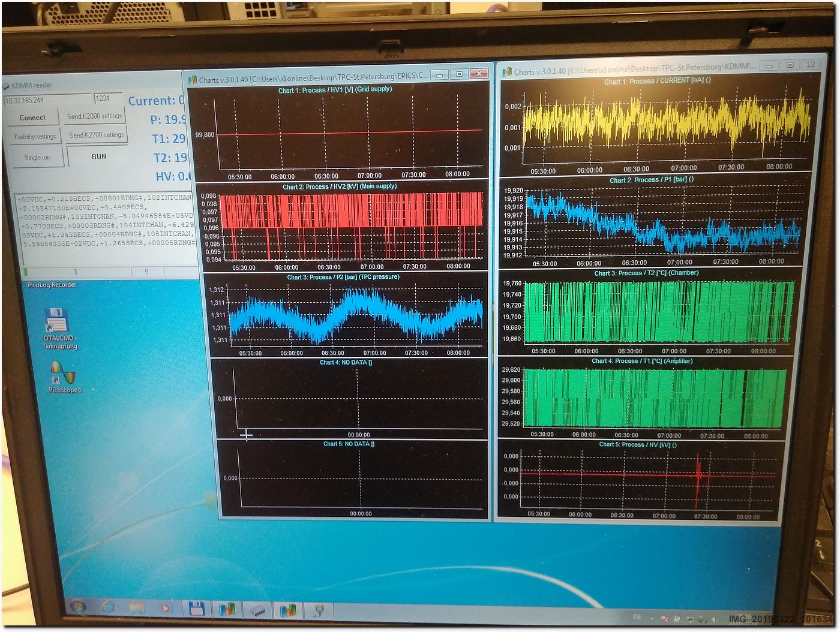Open the Windows Start menu orb
This screenshot has height=632, width=840.
pyautogui.click(x=78, y=607)
